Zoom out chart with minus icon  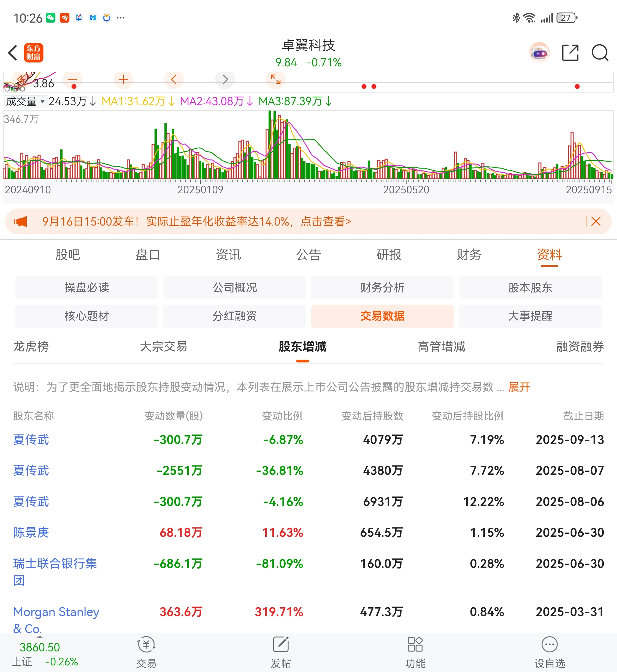tap(72, 79)
